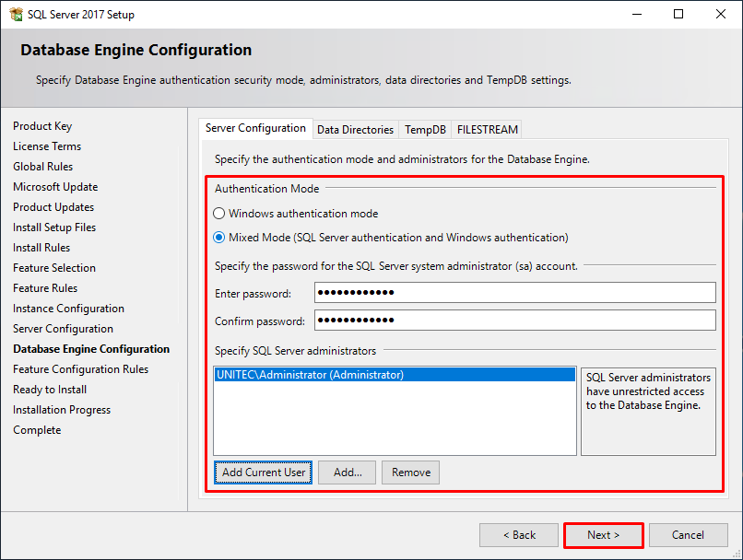This screenshot has width=743, height=560.
Task: Click the Add... button
Action: [347, 472]
